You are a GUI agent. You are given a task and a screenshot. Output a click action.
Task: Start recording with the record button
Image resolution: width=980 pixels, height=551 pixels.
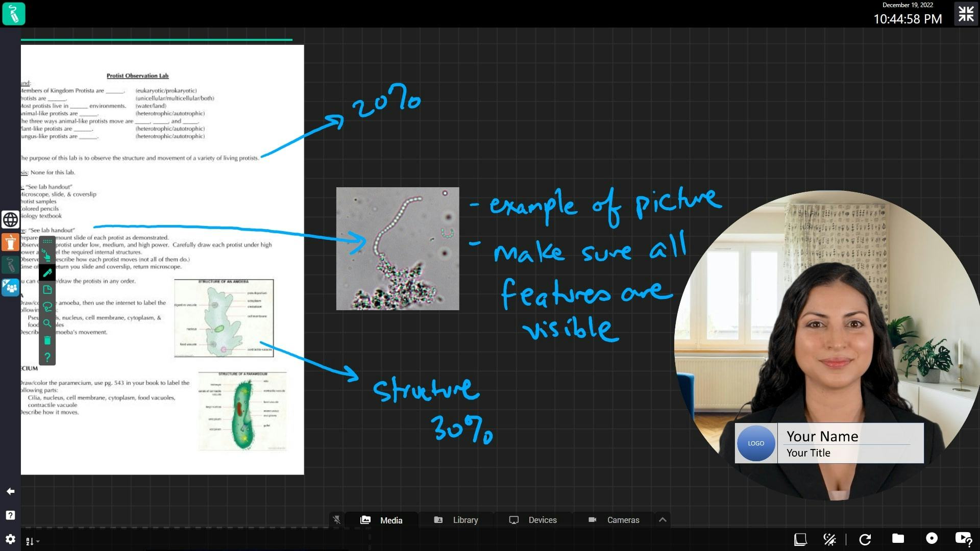pos(932,539)
